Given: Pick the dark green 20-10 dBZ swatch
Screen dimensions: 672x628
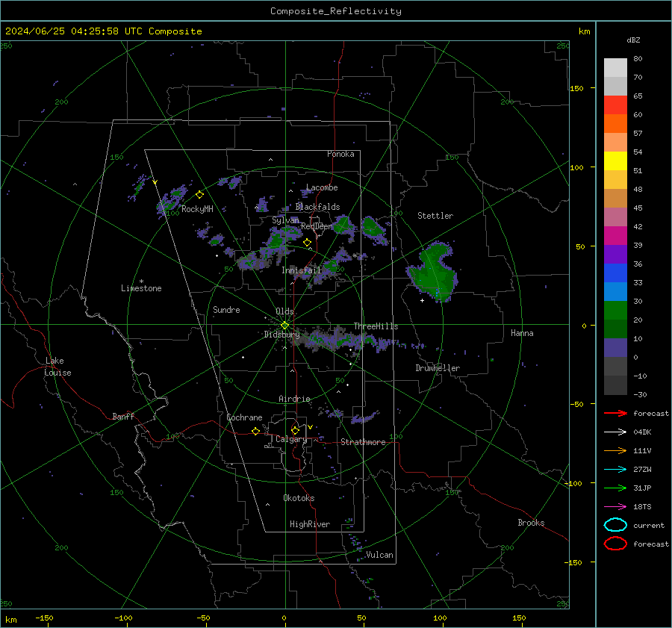Looking at the screenshot, I should click(615, 329).
